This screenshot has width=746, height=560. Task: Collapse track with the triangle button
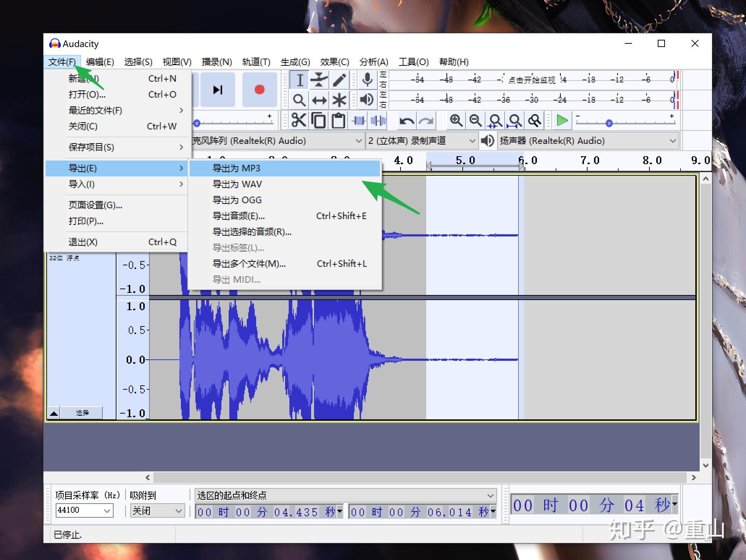point(54,413)
